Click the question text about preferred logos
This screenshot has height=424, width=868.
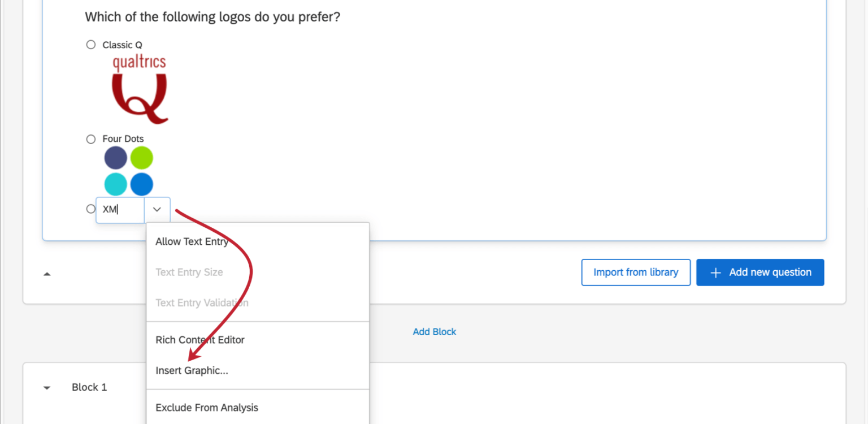(x=212, y=17)
